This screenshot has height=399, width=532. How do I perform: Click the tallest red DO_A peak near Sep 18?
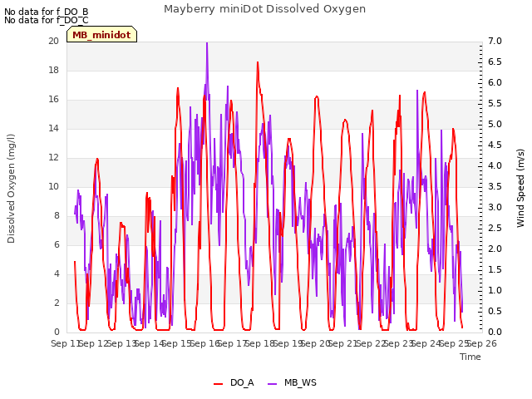tap(258, 63)
